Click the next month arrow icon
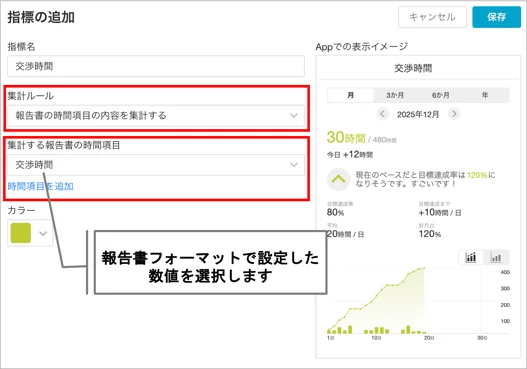This screenshot has width=527, height=369. point(454,114)
